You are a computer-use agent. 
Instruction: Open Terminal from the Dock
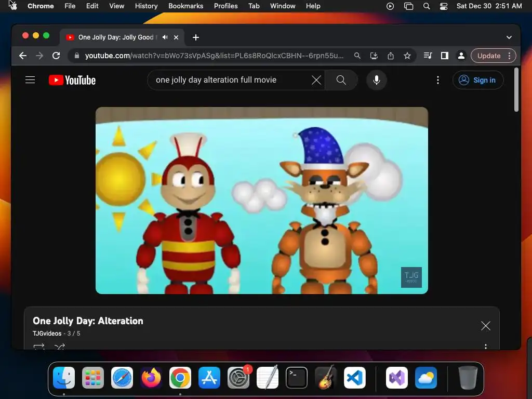coord(297,378)
